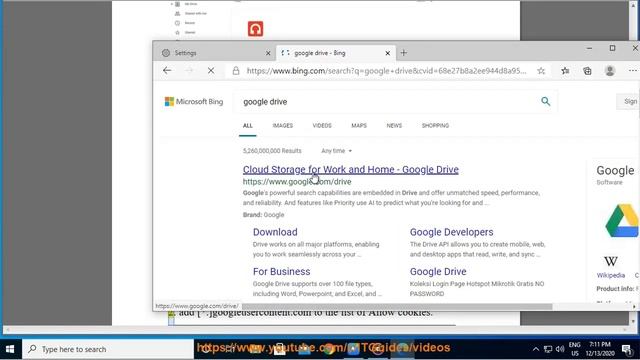The image size is (640, 360).
Task: Click the Sign in button on Bing
Action: coord(628,101)
